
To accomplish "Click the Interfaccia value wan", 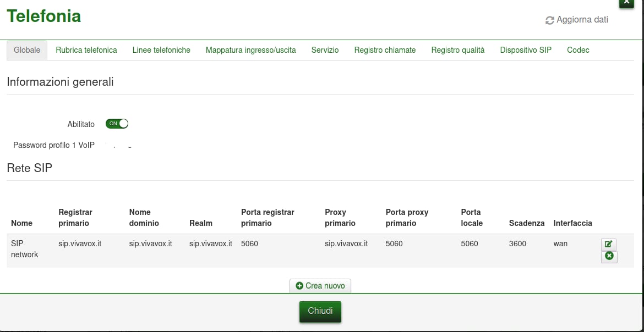I will pos(561,244).
